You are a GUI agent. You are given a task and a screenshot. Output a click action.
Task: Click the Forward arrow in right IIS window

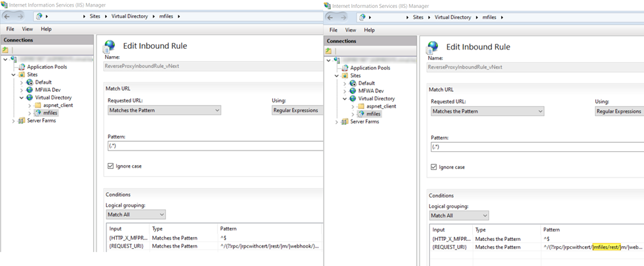343,17
